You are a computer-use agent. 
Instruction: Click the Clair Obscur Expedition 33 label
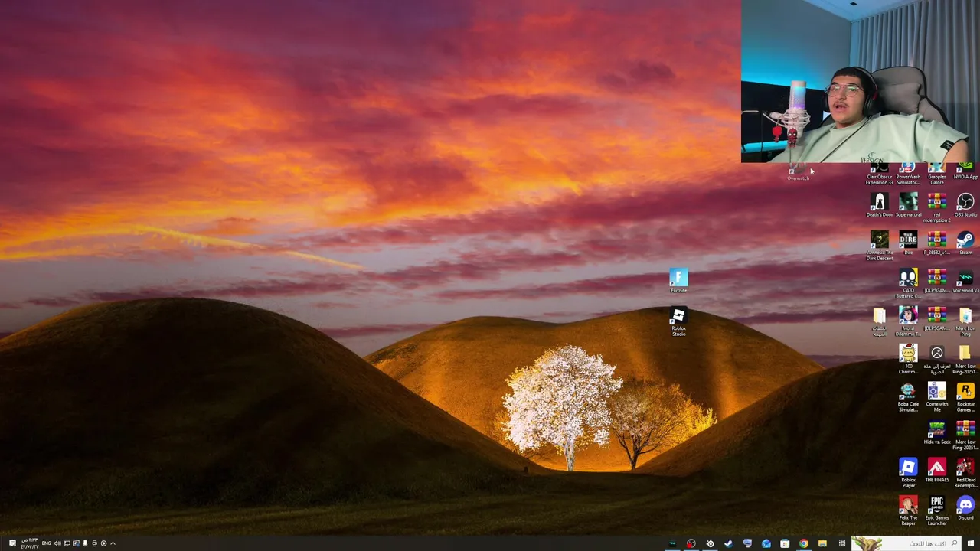click(880, 180)
